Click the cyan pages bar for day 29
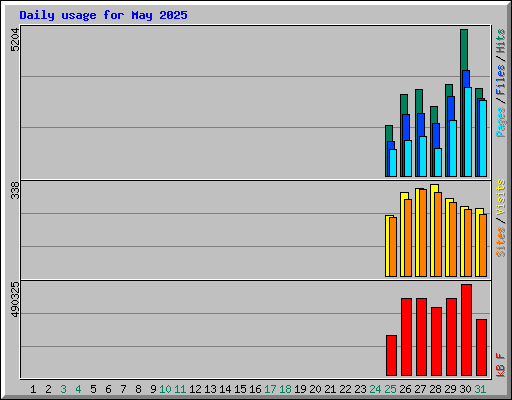 (x=453, y=148)
